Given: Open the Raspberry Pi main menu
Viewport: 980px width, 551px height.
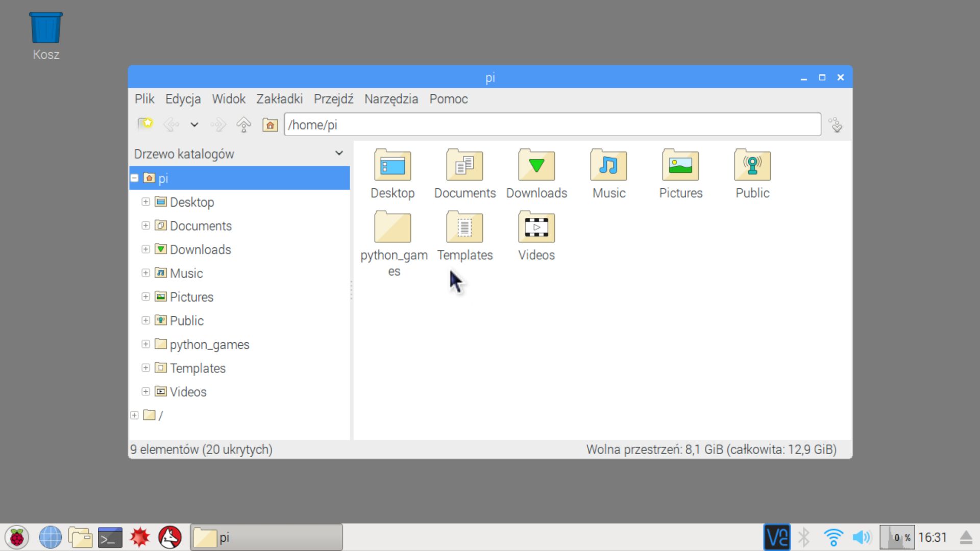Looking at the screenshot, I should coord(17,537).
